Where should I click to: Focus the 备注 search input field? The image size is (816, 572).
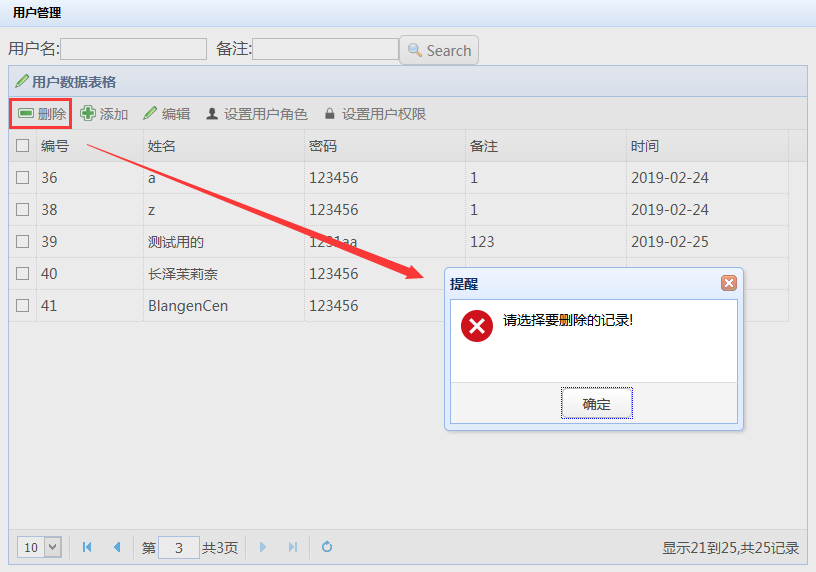326,49
